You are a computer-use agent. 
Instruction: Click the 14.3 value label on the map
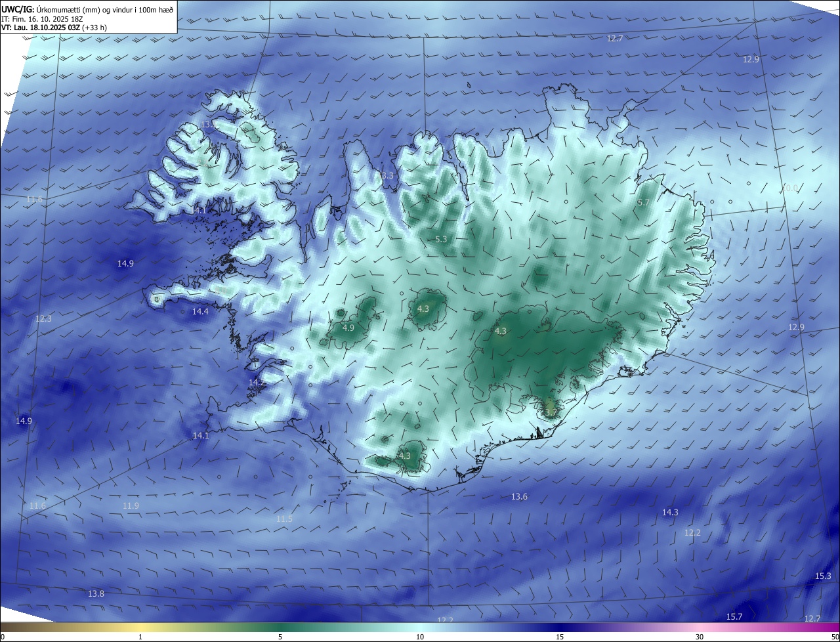click(x=670, y=512)
